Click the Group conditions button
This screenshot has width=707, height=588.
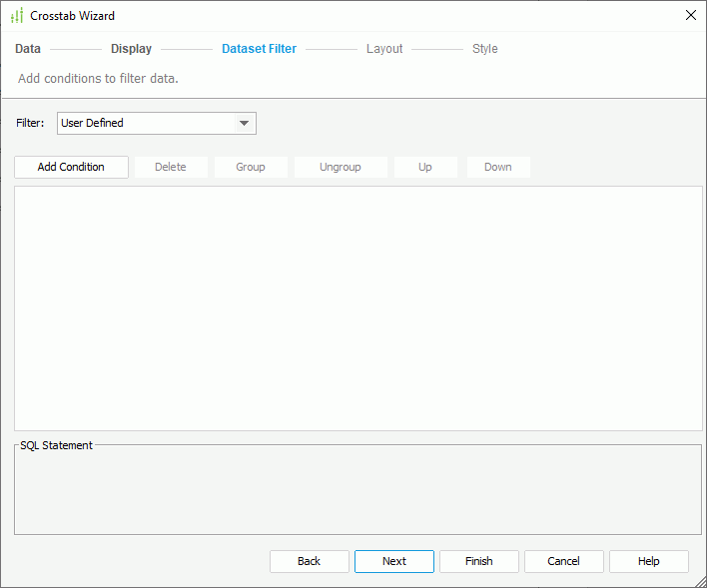click(x=251, y=167)
